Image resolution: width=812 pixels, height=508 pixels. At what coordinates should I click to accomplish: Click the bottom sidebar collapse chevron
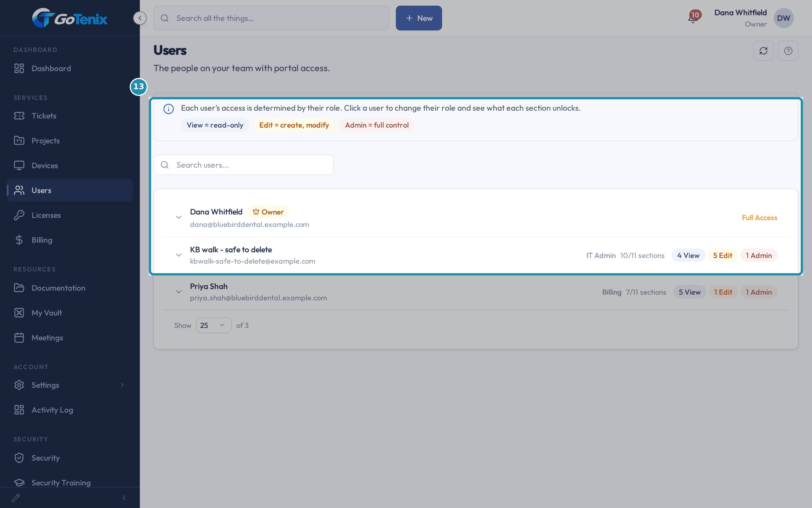click(124, 498)
